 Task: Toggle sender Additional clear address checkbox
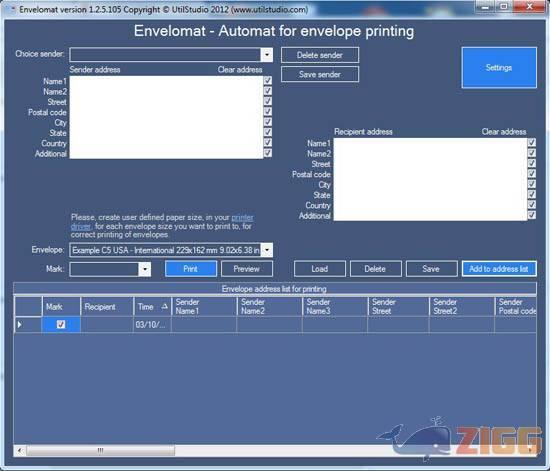pyautogui.click(x=268, y=153)
